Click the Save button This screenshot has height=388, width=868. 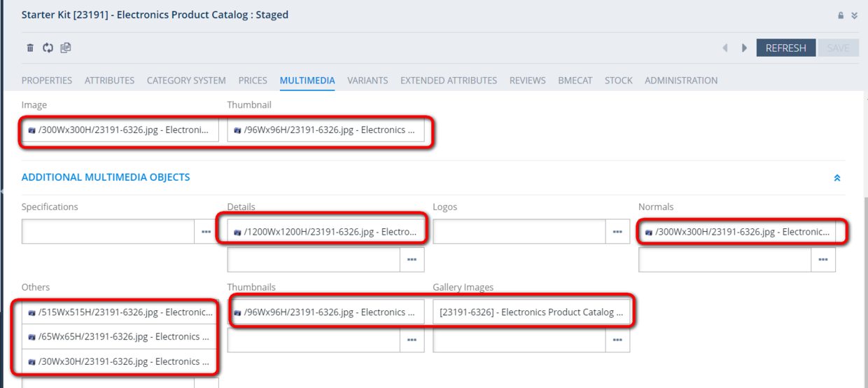pos(838,48)
